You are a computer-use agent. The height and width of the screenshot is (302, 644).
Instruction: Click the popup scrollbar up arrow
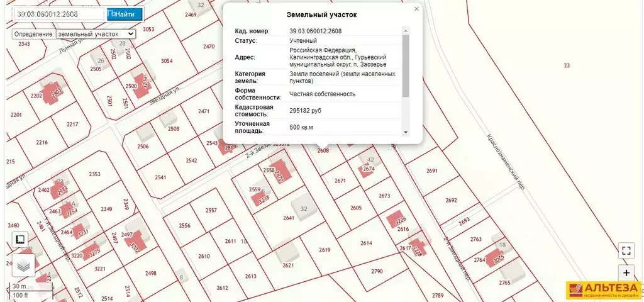click(406, 31)
